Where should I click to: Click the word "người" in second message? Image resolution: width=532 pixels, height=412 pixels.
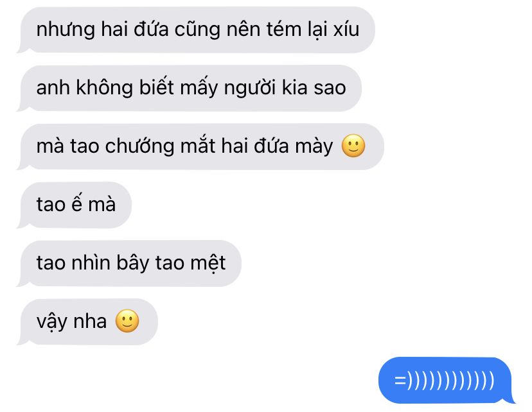(250, 89)
